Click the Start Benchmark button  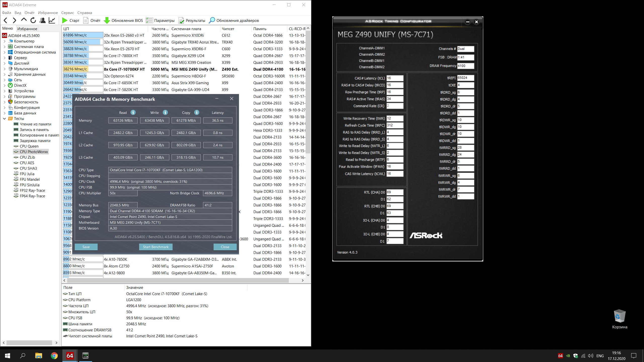coord(156,247)
